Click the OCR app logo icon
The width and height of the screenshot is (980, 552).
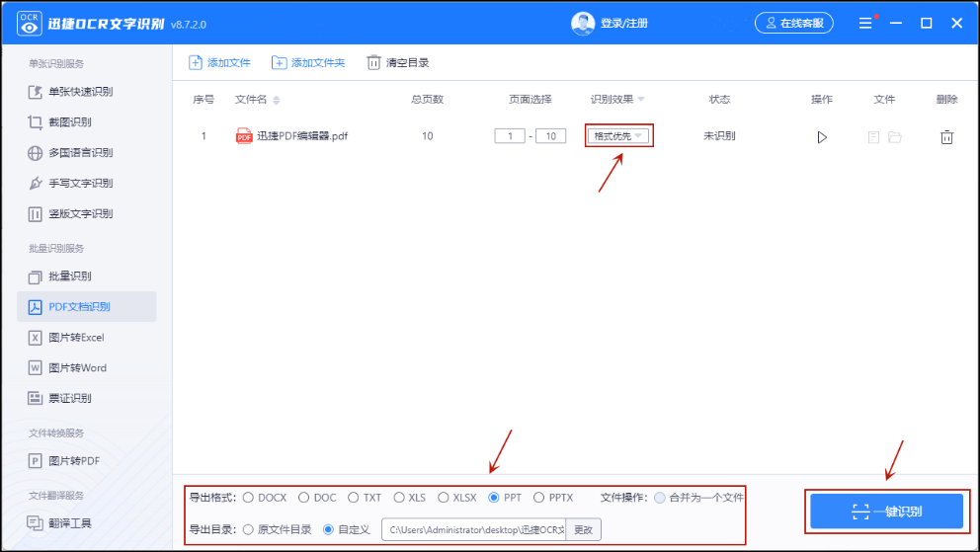pos(29,23)
